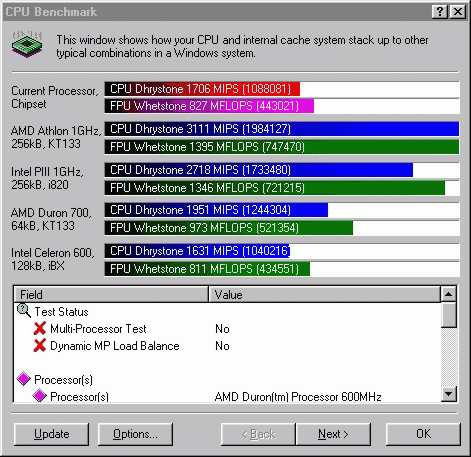Click the FPU Whetstone 811 MFLOPS bar
471x457 pixels.
[x=207, y=269]
